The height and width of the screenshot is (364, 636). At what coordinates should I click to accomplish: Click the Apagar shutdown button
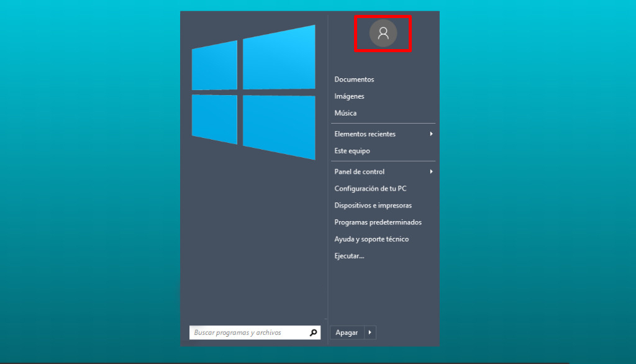(x=347, y=333)
